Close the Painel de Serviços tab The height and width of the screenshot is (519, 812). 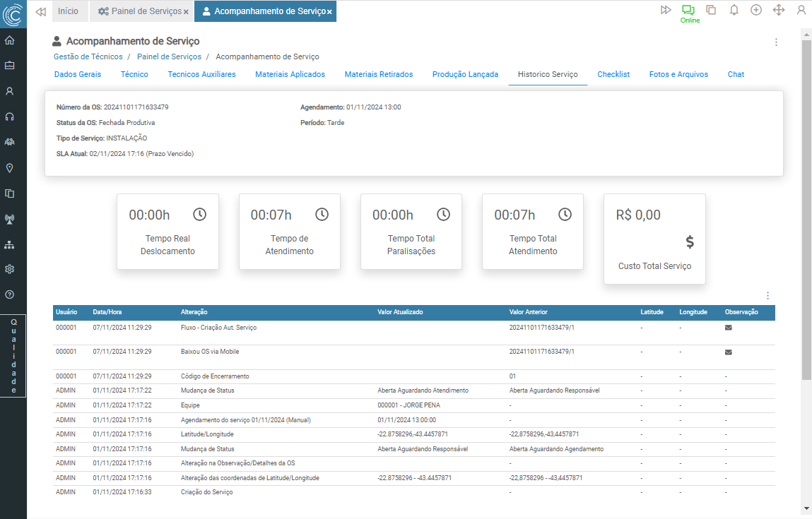coord(186,12)
